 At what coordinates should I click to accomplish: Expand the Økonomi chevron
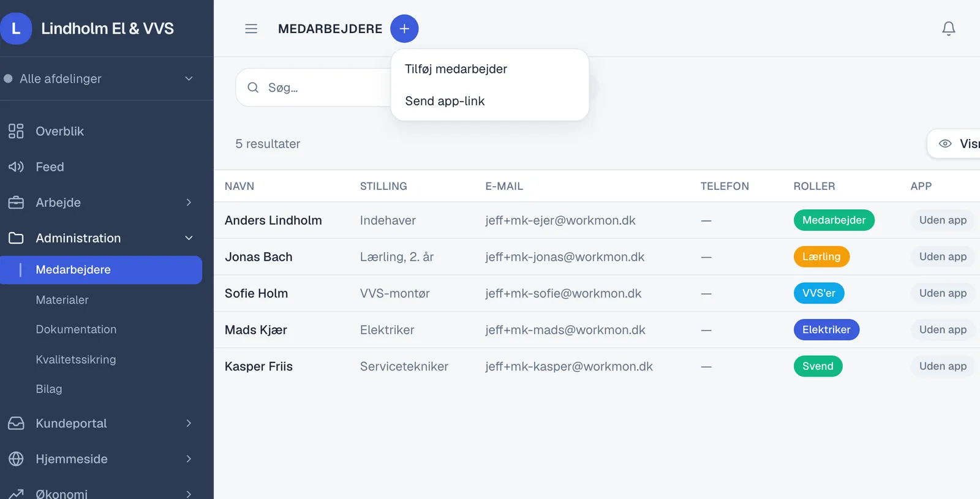point(189,493)
